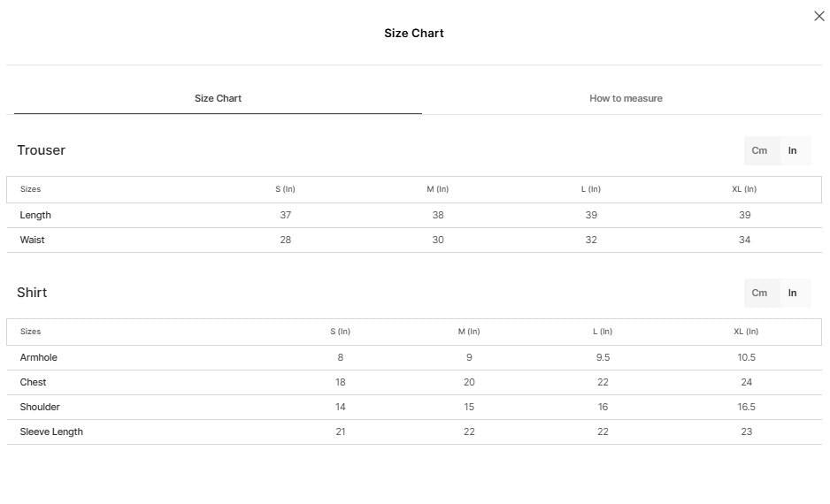This screenshot has height=504, width=830.
Task: Click the Trouser Length row label
Action: click(x=35, y=215)
